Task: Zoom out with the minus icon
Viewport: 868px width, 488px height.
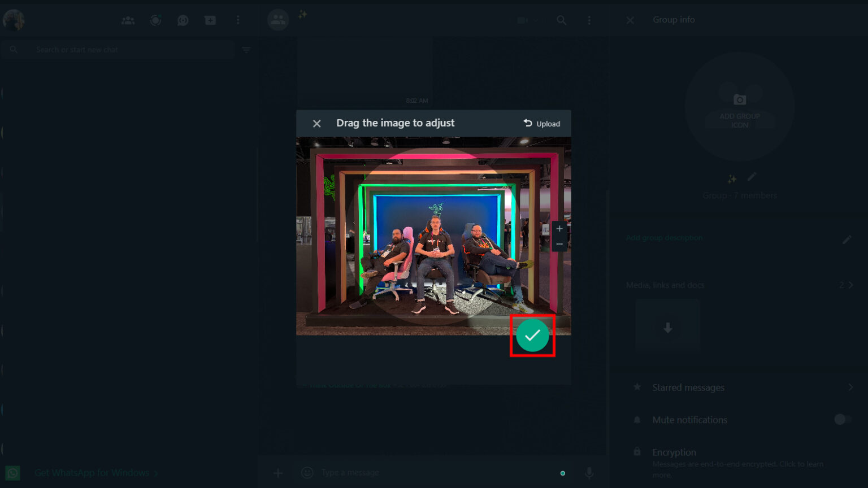Action: 559,244
